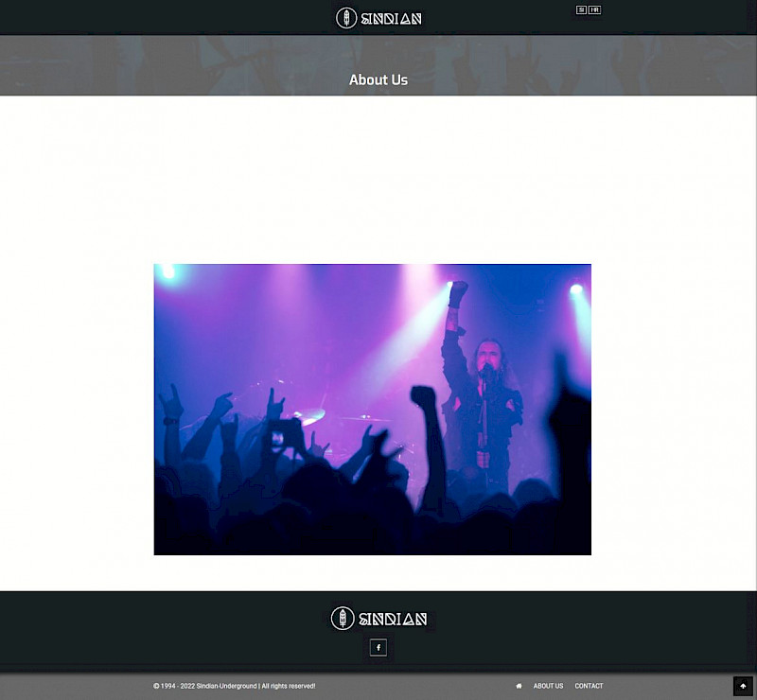
Task: Click the stage spotlight in photo's top-left
Action: (167, 272)
